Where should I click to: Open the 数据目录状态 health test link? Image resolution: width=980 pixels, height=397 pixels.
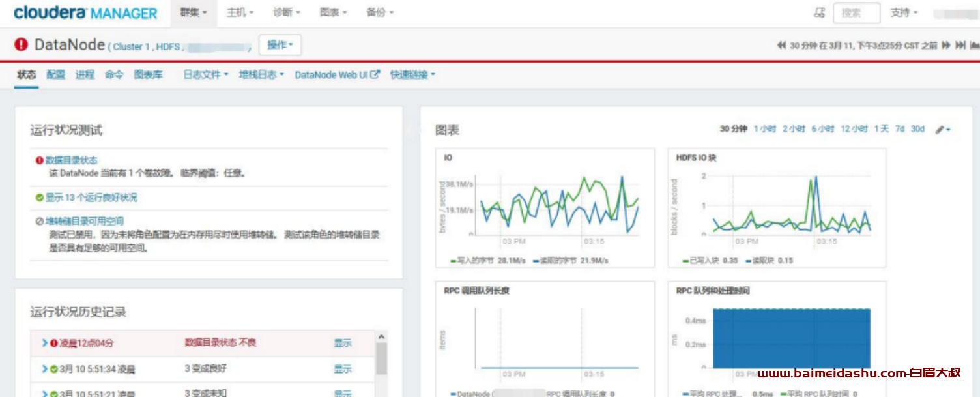pos(72,160)
